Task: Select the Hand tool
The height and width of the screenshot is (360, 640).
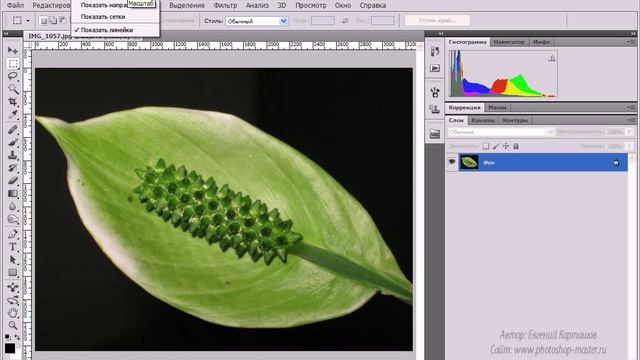Action: click(13, 313)
